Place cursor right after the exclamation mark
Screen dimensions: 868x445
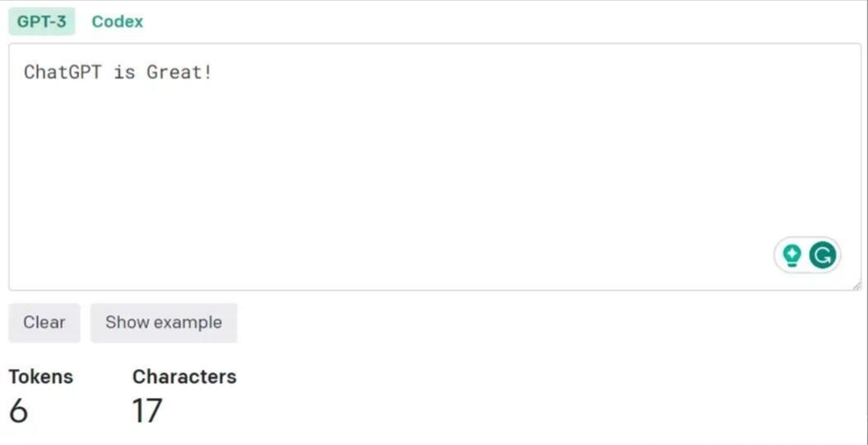tap(213, 72)
